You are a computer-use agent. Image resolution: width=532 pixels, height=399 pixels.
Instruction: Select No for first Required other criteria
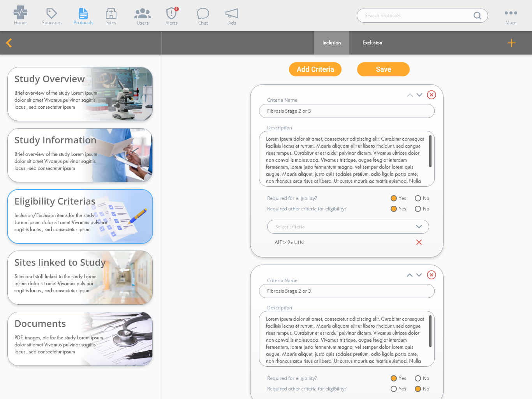point(418,209)
